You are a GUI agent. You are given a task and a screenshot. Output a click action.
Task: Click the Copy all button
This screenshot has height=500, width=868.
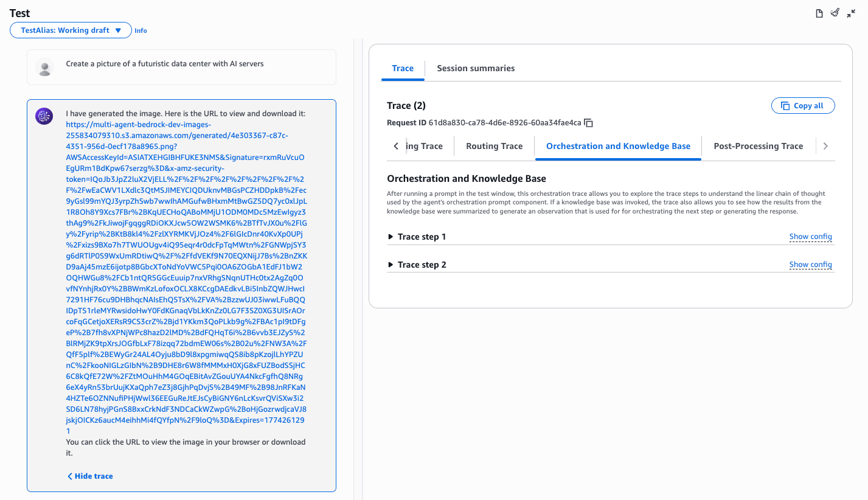point(803,105)
